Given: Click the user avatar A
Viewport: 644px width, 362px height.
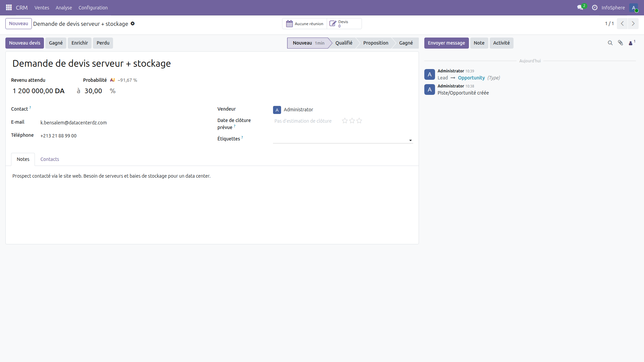Looking at the screenshot, I should (x=634, y=8).
